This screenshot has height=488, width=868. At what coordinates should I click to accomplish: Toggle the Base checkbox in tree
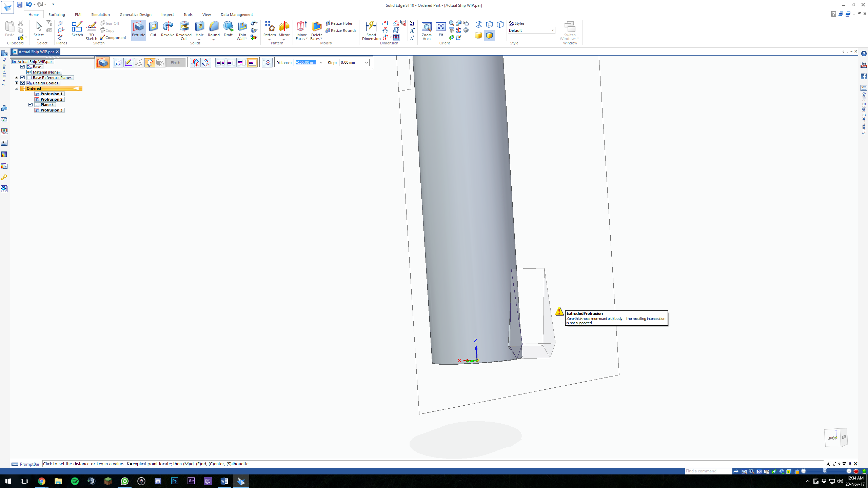pos(23,67)
